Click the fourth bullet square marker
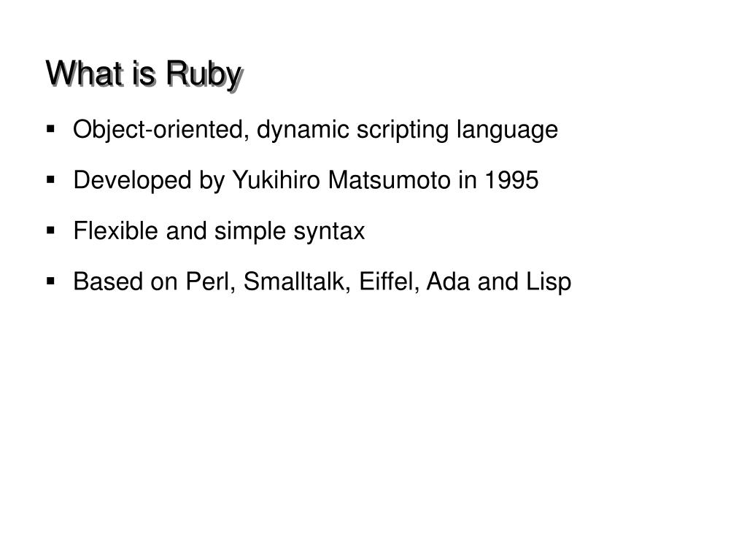 pos(51,281)
